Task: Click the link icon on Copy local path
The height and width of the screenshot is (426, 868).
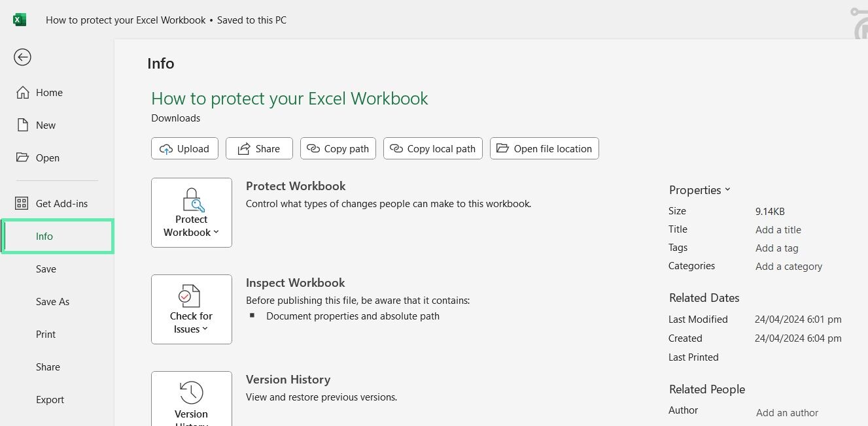Action: click(396, 148)
